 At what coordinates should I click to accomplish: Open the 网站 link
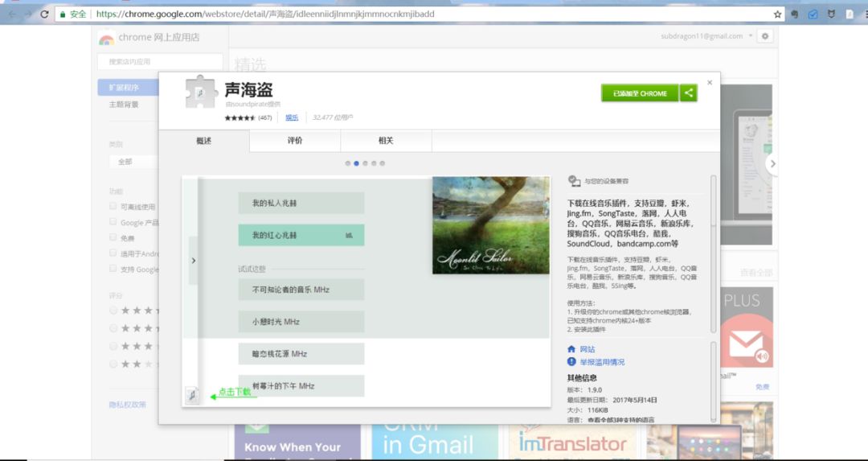(x=588, y=349)
